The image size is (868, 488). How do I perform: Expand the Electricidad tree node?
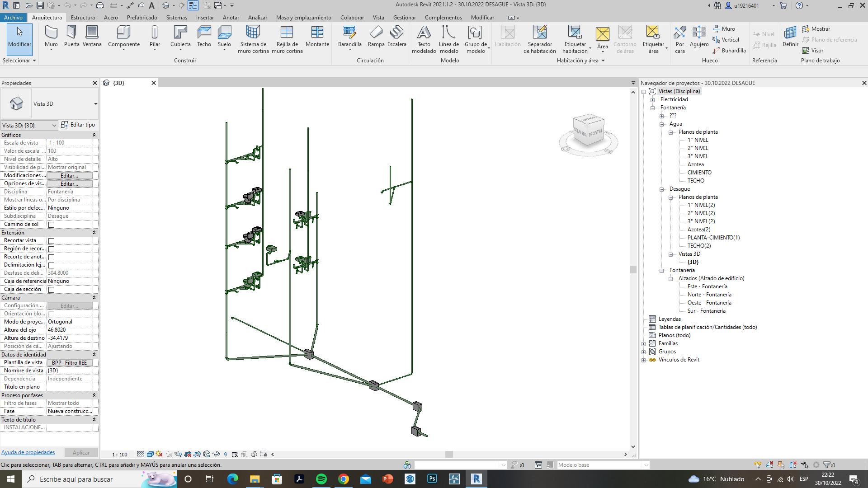(x=652, y=100)
